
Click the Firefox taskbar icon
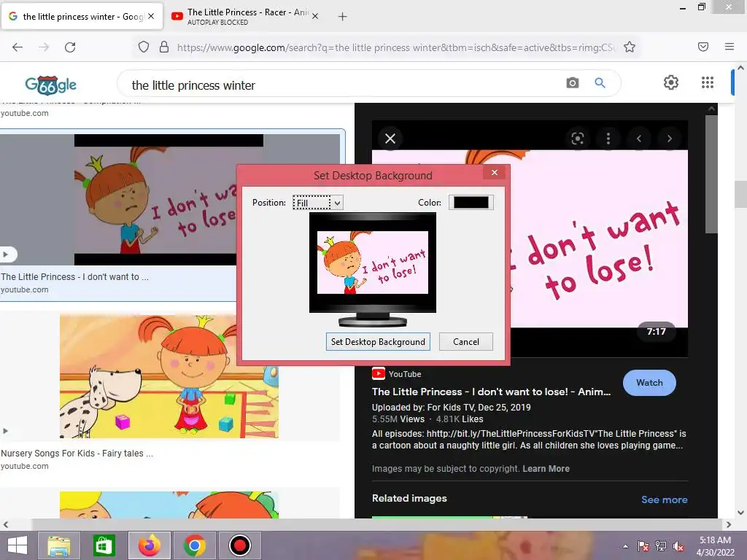pos(149,545)
